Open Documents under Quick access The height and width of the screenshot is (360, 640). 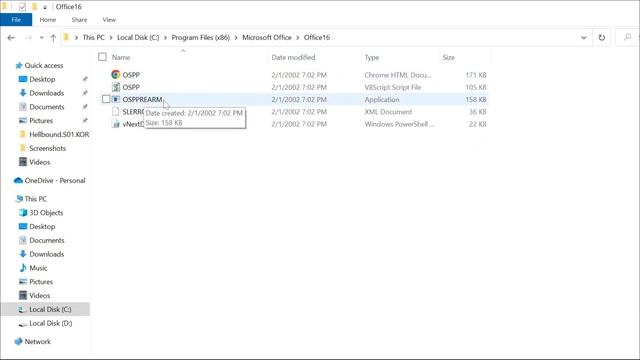coord(47,107)
